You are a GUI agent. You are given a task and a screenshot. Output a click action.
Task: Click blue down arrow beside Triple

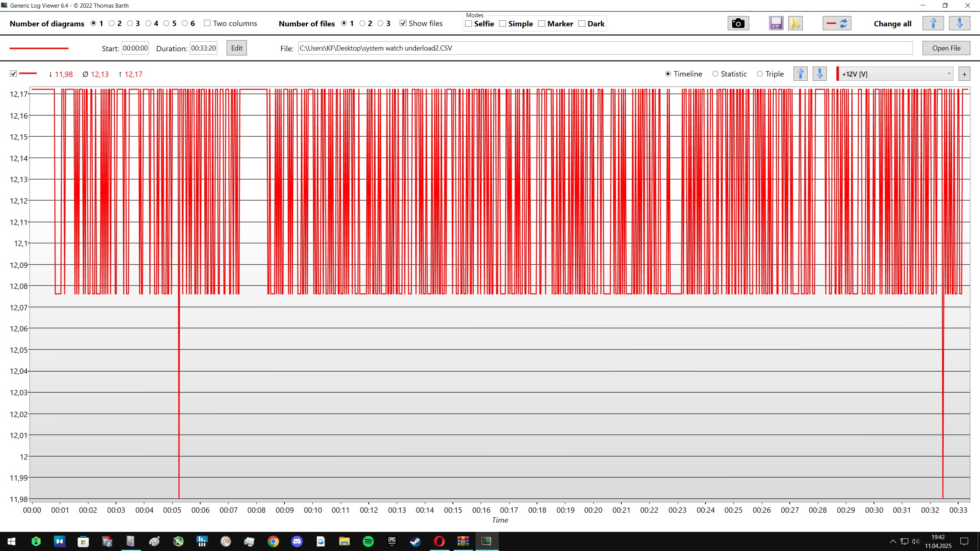820,74
